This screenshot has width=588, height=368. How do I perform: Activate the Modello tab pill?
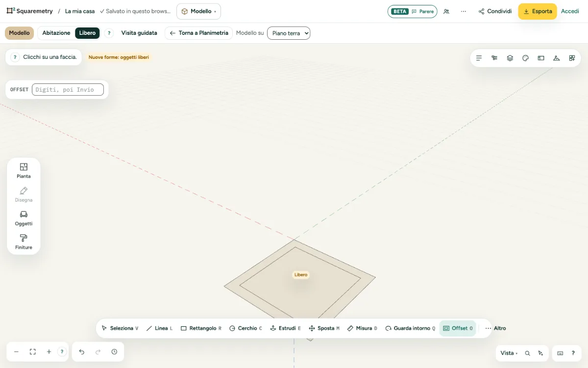(20, 33)
